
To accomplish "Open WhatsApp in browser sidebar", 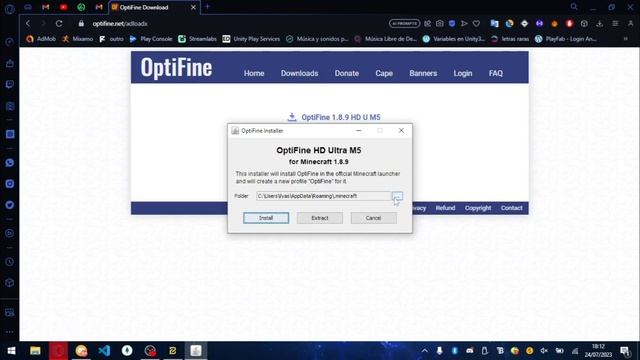I will (10, 163).
